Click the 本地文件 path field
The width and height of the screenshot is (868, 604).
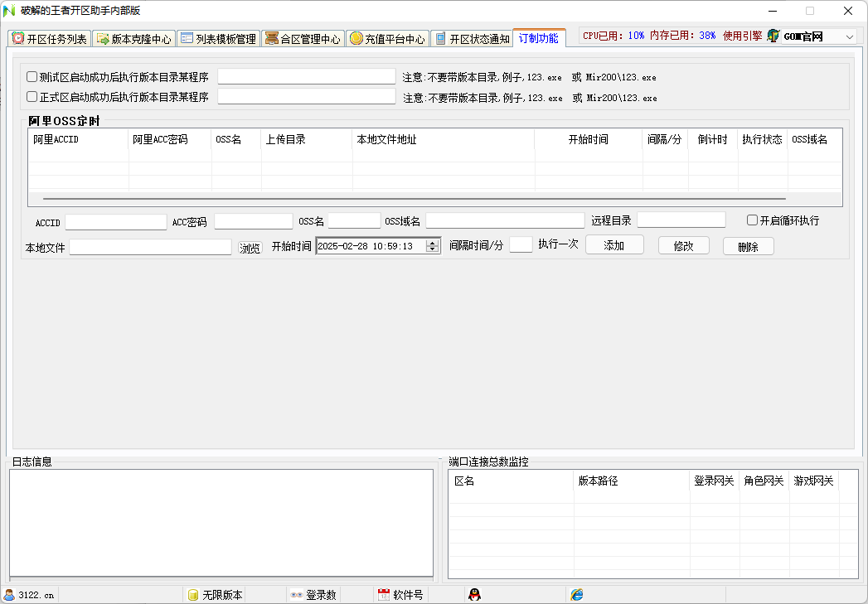151,247
